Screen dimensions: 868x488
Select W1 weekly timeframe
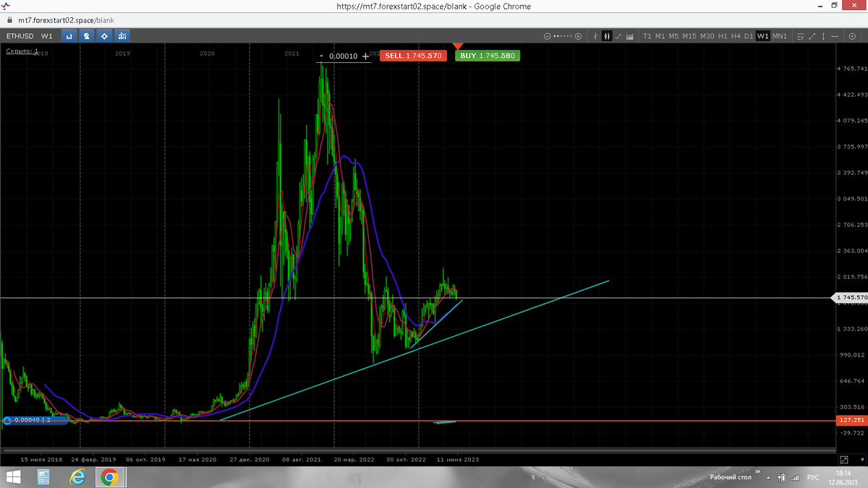763,36
